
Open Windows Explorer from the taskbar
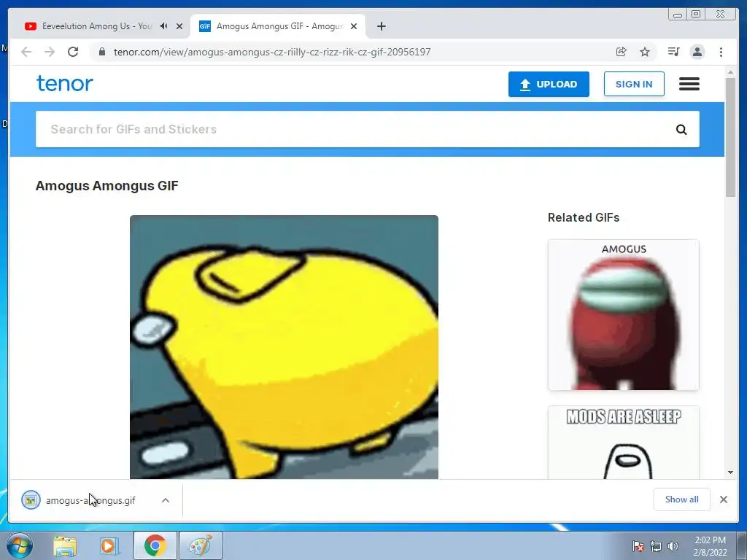click(65, 545)
